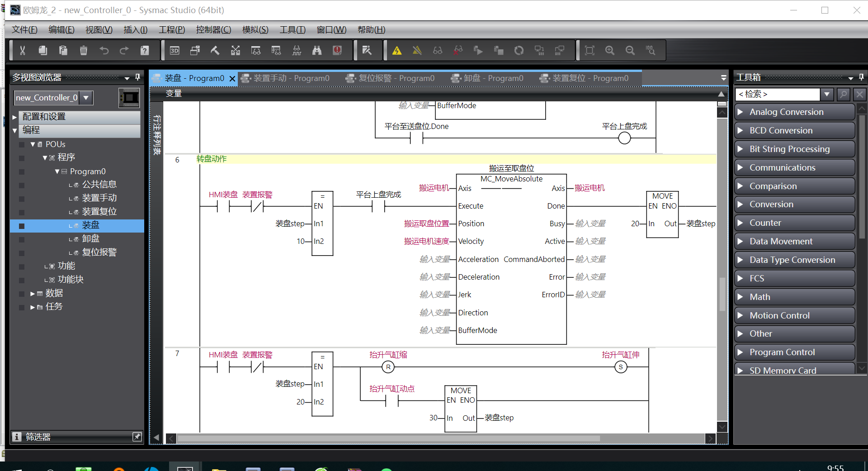Open the new_Controller_0 dropdown

pos(86,97)
